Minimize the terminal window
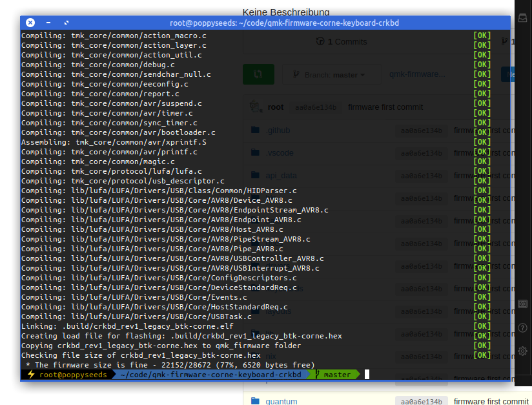This screenshot has height=405, width=532. 48,23
